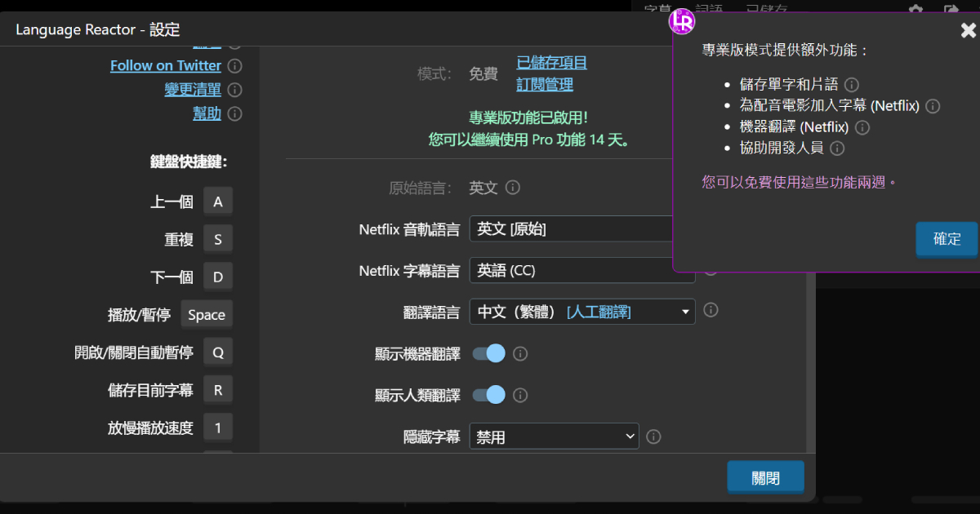Click the D key for 下一個
The image size is (980, 514).
pyautogui.click(x=218, y=277)
